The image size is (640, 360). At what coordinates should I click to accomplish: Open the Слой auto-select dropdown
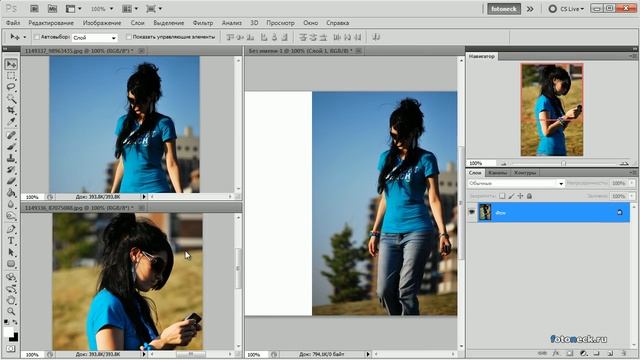coord(95,38)
